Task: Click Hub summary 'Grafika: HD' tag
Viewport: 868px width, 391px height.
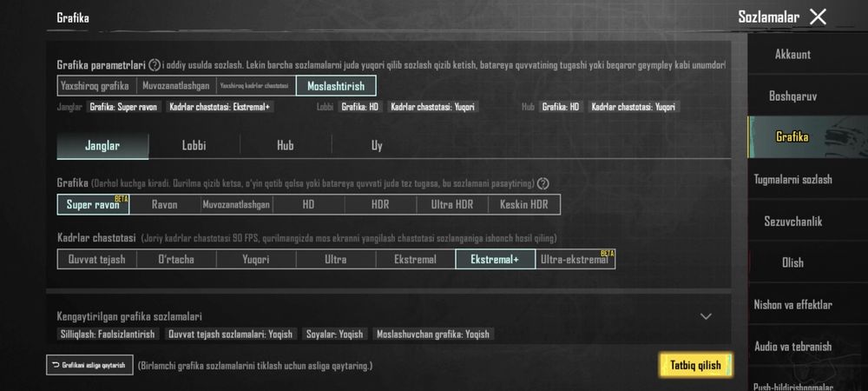Action: point(561,107)
